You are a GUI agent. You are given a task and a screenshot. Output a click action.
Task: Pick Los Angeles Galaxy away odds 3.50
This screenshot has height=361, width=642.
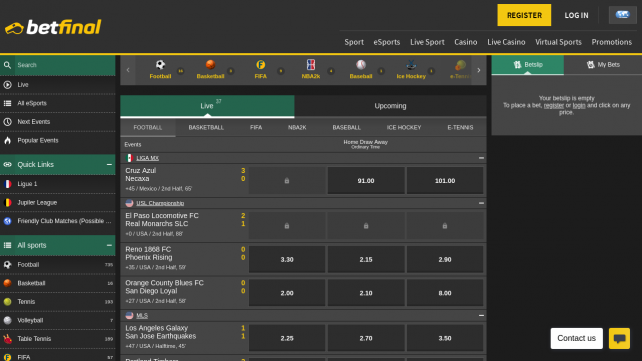[x=445, y=338]
